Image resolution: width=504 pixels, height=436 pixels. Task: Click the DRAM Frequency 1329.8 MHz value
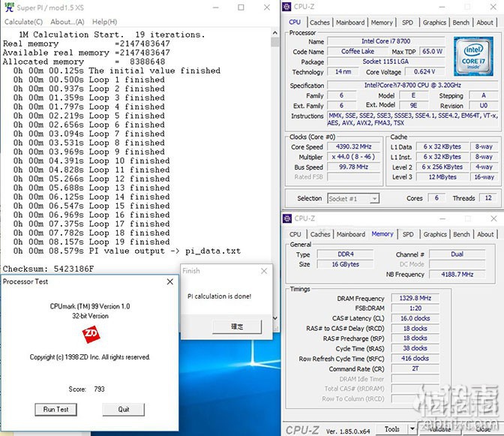(415, 299)
